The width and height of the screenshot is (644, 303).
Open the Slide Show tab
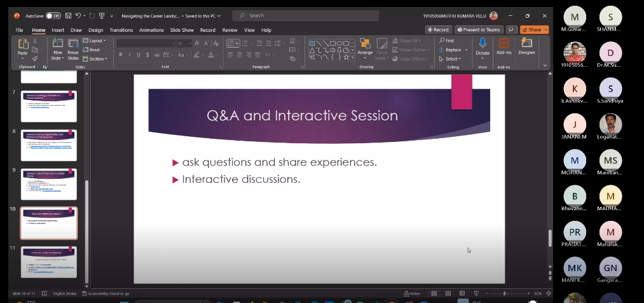coord(181,30)
